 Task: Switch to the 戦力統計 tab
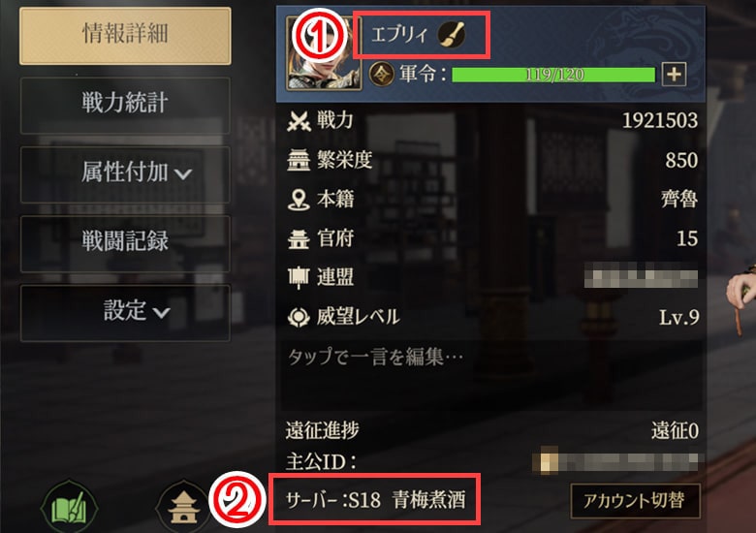125,105
